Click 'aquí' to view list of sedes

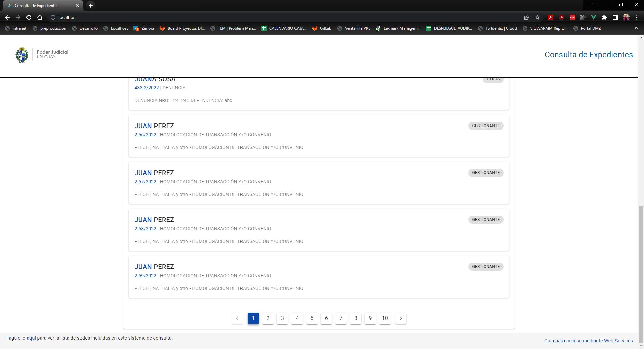coord(31,338)
